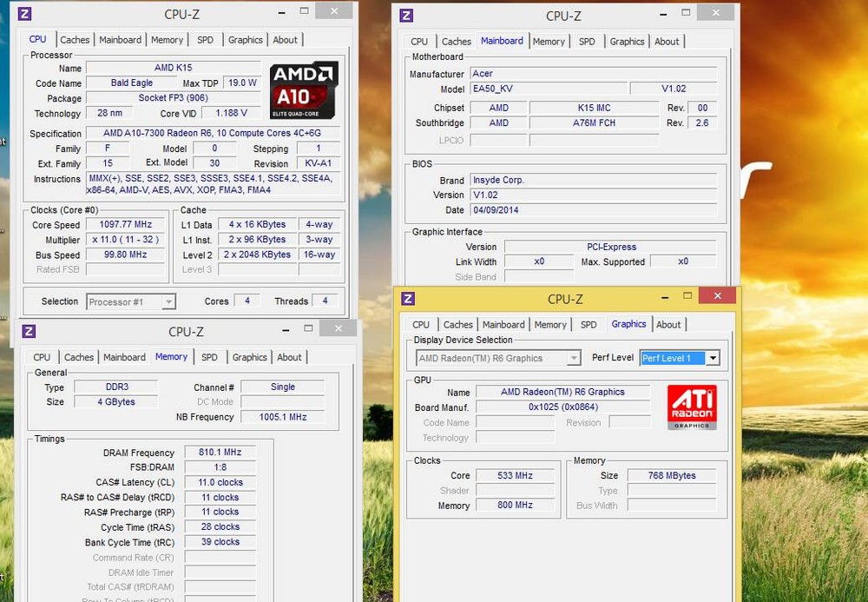Click the CPU-Z title icon of the Memory timings window
868x602 pixels.
(29, 331)
